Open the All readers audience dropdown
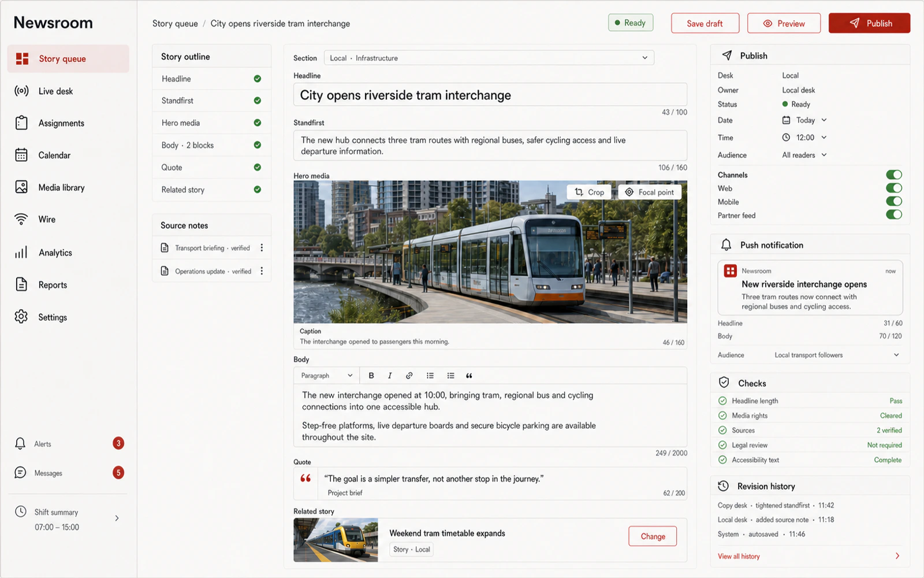 (804, 155)
